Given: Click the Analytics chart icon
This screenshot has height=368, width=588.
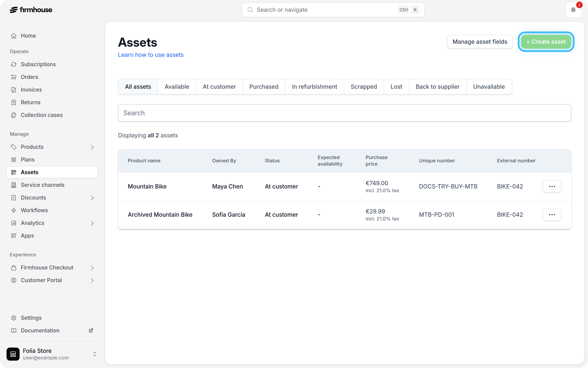Looking at the screenshot, I should point(14,223).
